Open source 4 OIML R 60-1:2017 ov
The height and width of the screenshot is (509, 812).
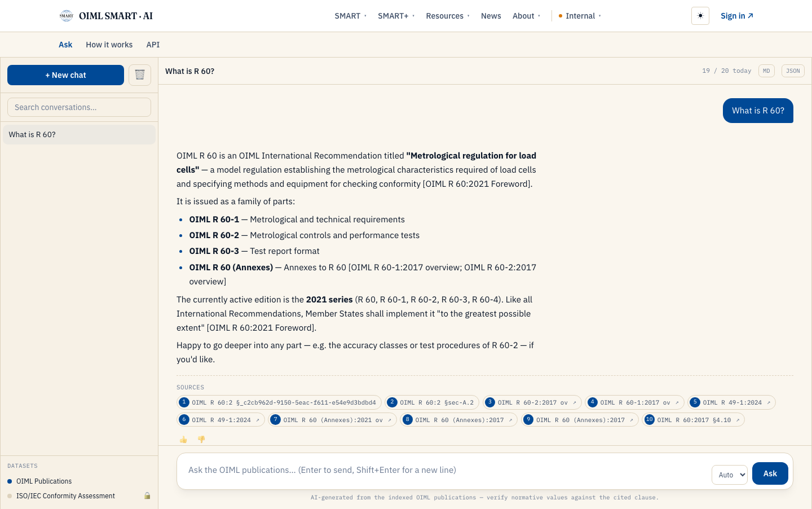point(634,402)
